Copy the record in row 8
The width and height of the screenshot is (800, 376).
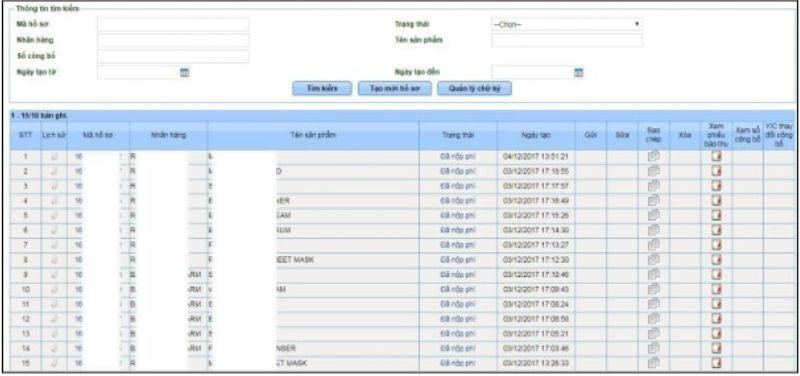coord(654,260)
